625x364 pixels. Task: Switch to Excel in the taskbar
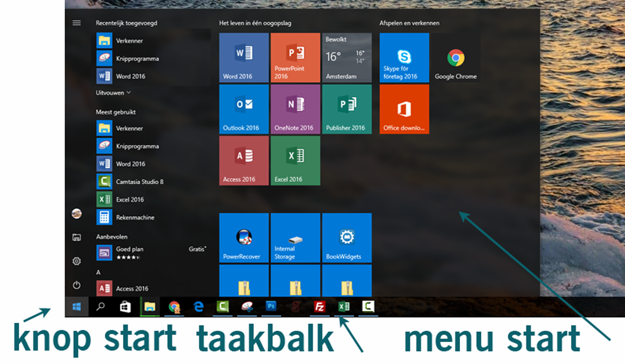click(x=343, y=307)
